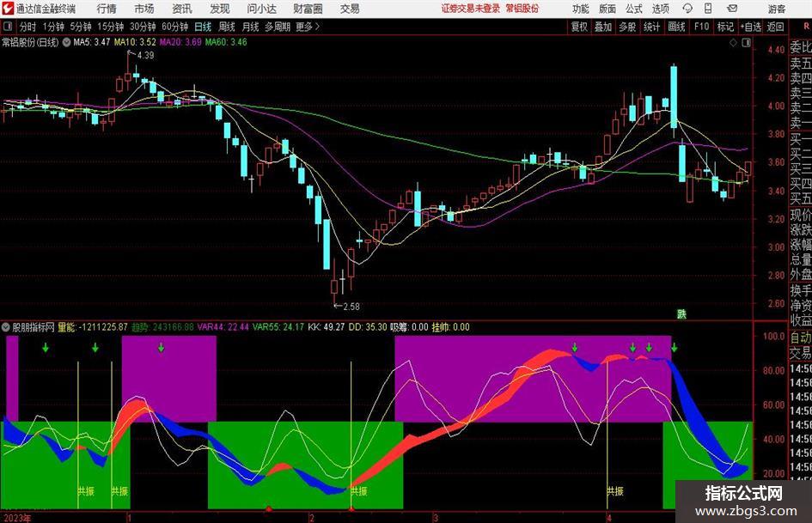Click the 标记 mark button
This screenshot has width=812, height=523.
pyautogui.click(x=725, y=27)
